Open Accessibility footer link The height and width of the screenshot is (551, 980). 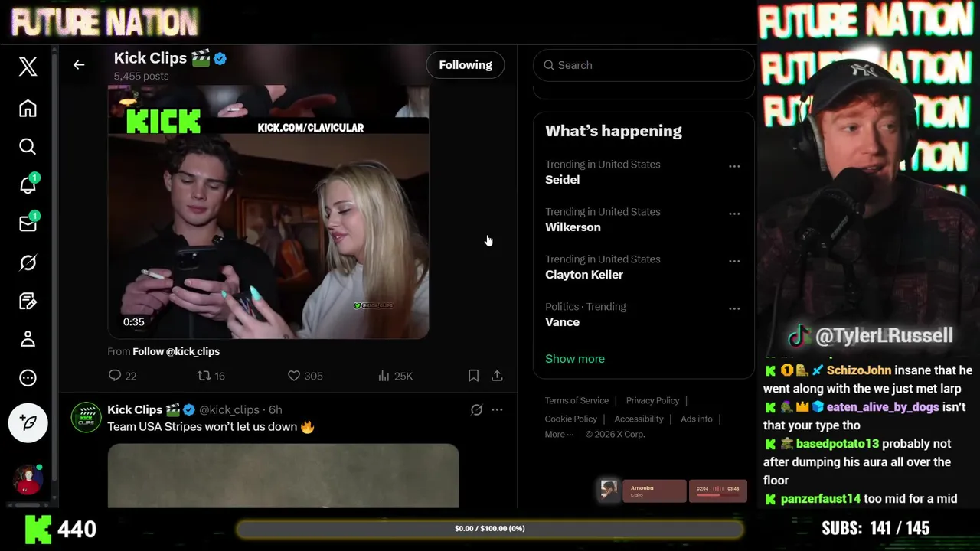(639, 419)
